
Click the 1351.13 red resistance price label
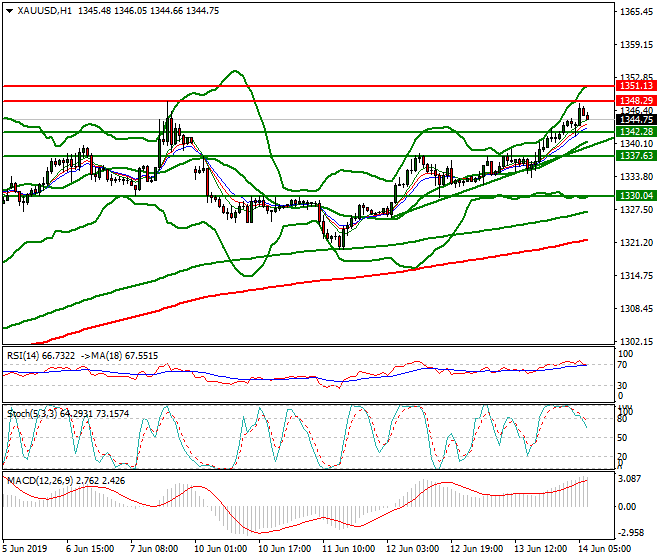pyautogui.click(x=636, y=86)
